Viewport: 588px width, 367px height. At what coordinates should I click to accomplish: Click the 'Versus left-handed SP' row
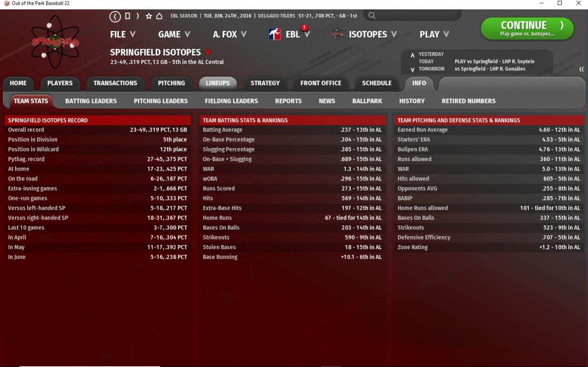point(98,208)
